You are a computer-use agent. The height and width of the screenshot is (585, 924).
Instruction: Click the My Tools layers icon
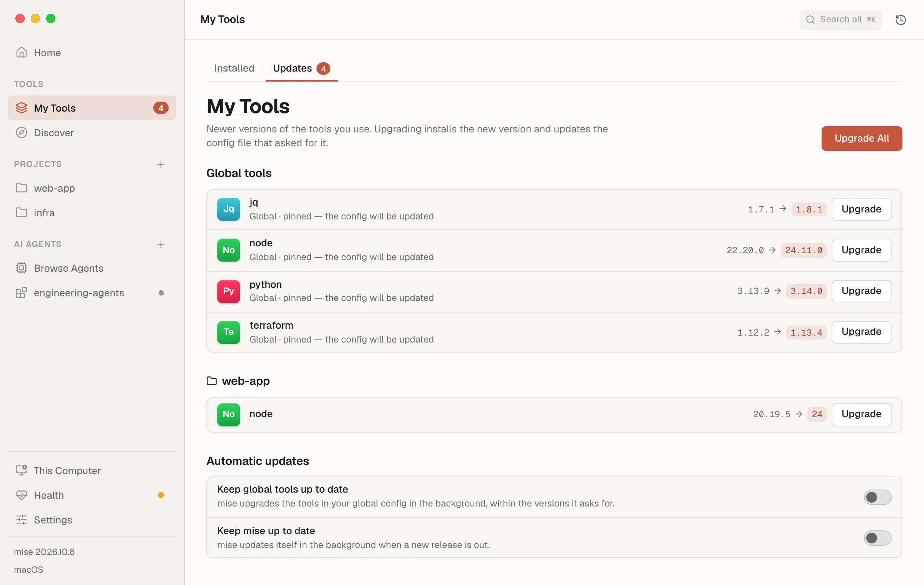tap(22, 108)
